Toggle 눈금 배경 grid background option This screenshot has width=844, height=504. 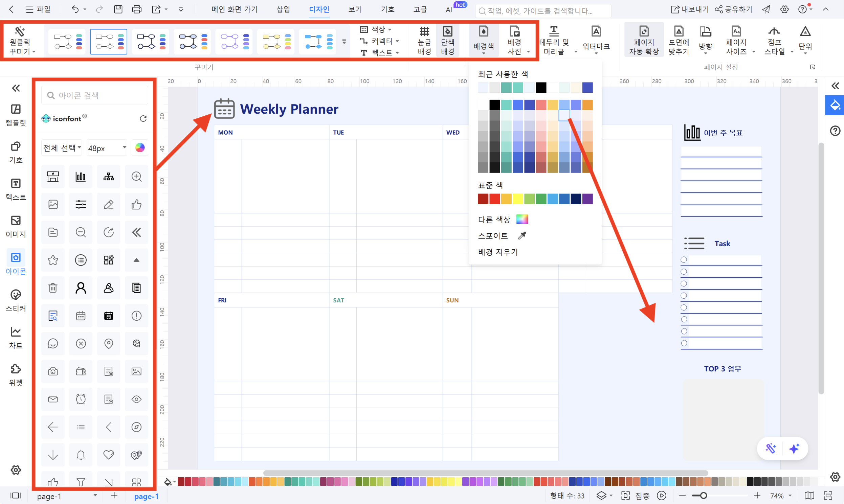(424, 40)
